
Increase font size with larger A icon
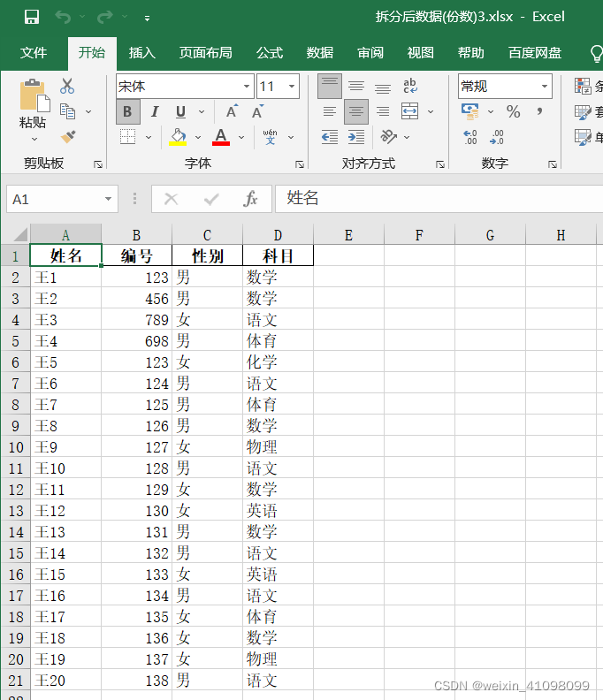click(232, 111)
